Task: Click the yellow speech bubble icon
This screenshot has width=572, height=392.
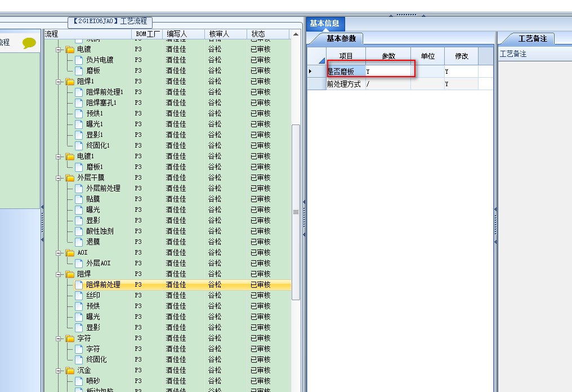Action: point(29,43)
